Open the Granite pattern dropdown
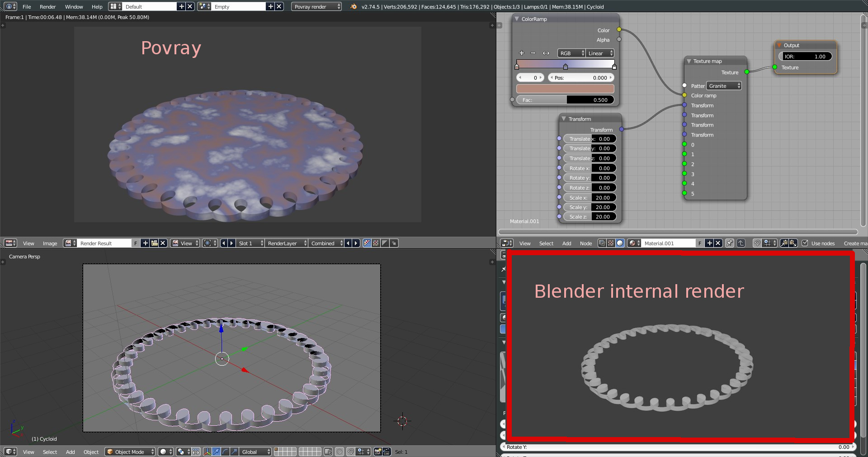Screen dimensions: 868x457 [724, 86]
